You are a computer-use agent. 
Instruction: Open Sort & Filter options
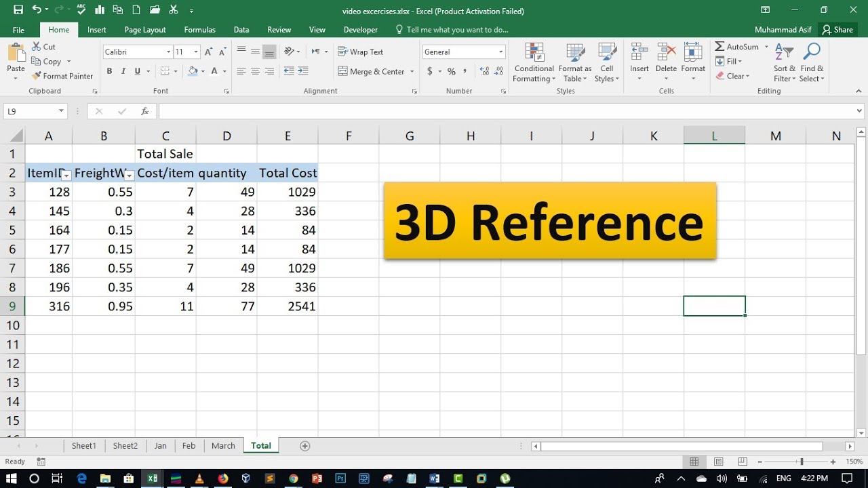(x=785, y=62)
